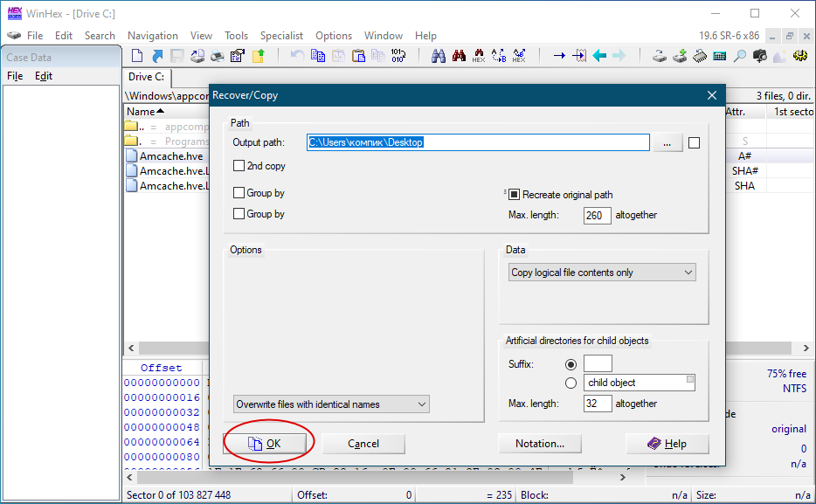Screen dimensions: 816x504
Task: Click the Find hex values icon
Action: coord(479,56)
